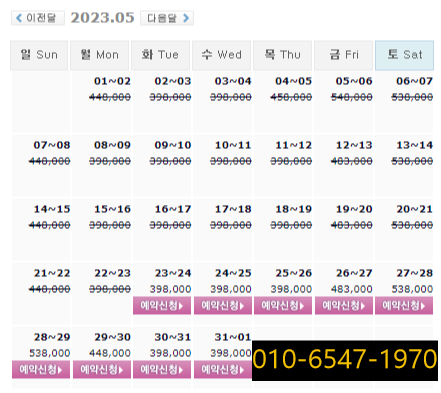This screenshot has height=393, width=441.
Task: Select date range 02~03
Action: 173,81
